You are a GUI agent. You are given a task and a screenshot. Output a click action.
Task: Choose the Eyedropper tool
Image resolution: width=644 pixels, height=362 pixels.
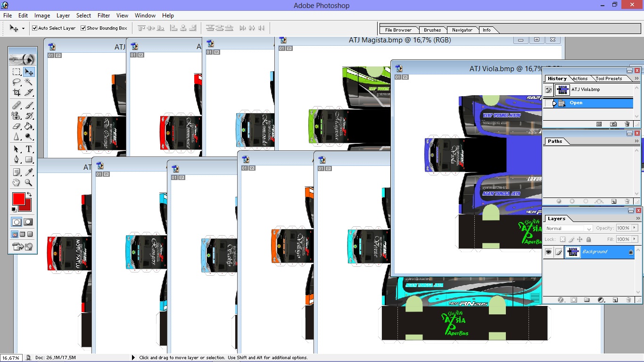(29, 172)
